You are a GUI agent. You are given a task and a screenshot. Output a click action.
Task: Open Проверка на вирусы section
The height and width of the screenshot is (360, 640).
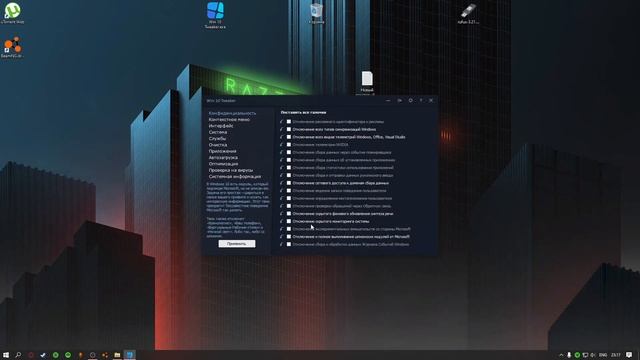click(x=231, y=170)
